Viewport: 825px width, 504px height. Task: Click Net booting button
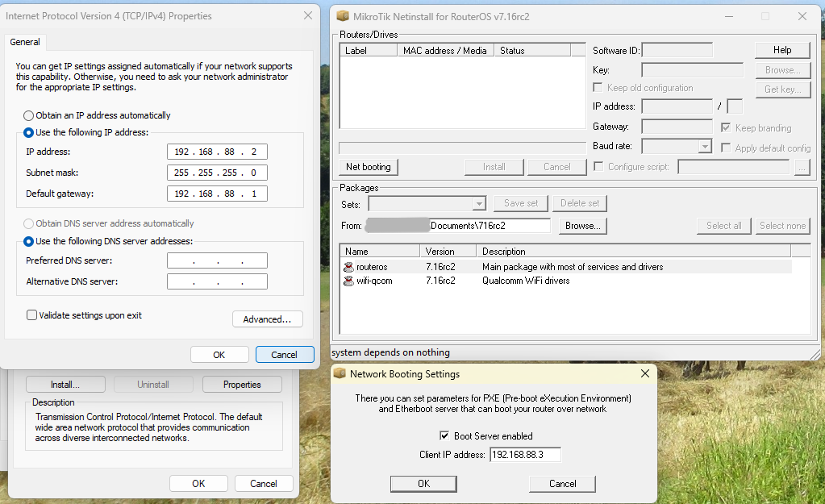(369, 167)
